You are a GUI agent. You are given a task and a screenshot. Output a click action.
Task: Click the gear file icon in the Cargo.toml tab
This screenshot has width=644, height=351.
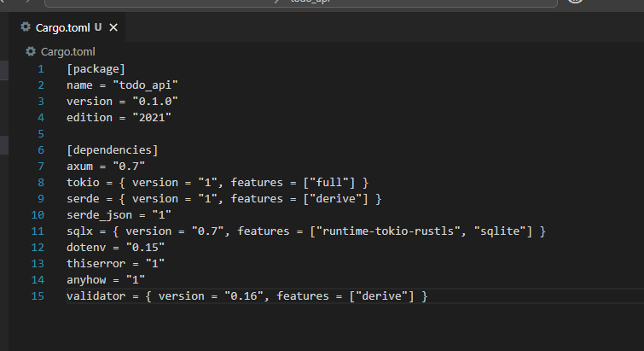point(26,27)
